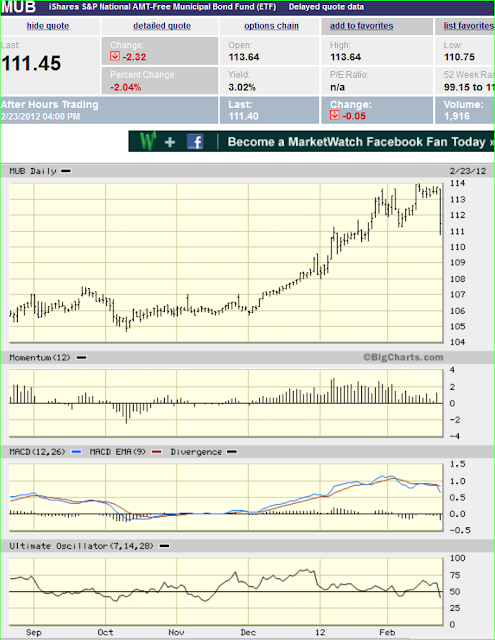
Task: Click the black Divergence color marker
Action: coord(232,452)
